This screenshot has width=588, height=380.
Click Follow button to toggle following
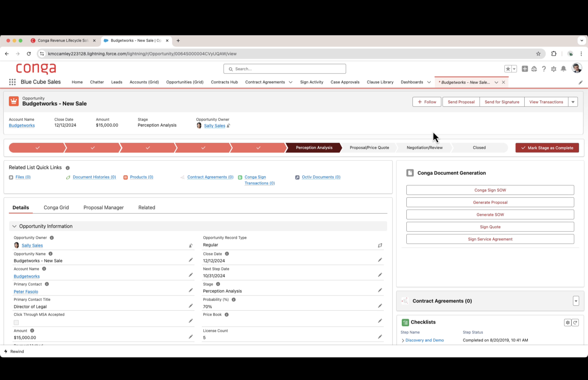[427, 102]
